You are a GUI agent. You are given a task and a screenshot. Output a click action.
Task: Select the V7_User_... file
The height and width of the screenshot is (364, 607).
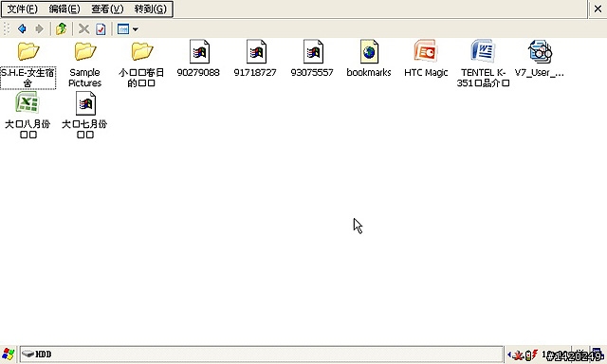tap(540, 59)
